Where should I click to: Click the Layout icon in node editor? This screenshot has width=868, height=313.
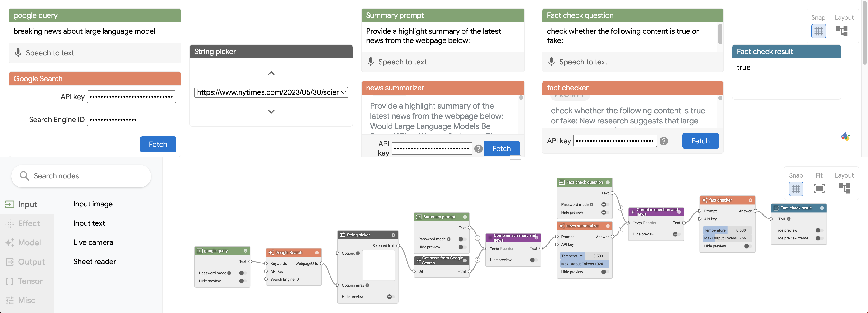(x=844, y=189)
